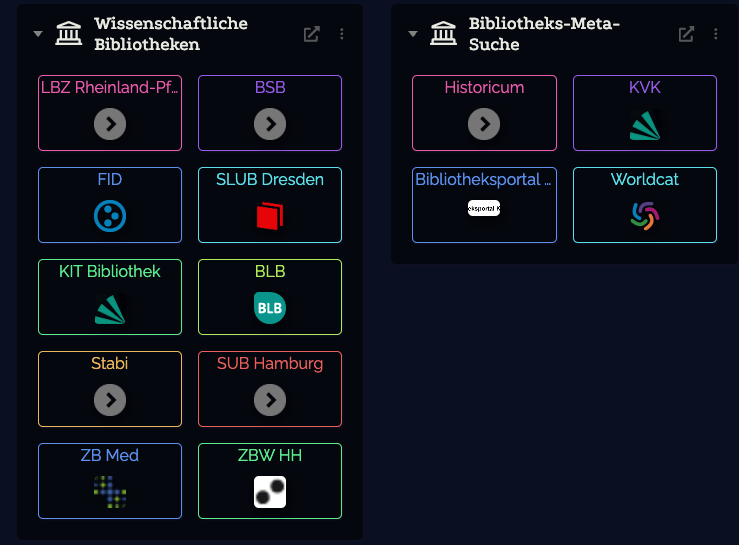Open Wissenschaftliche Bibliotheken three-dot menu

[342, 34]
